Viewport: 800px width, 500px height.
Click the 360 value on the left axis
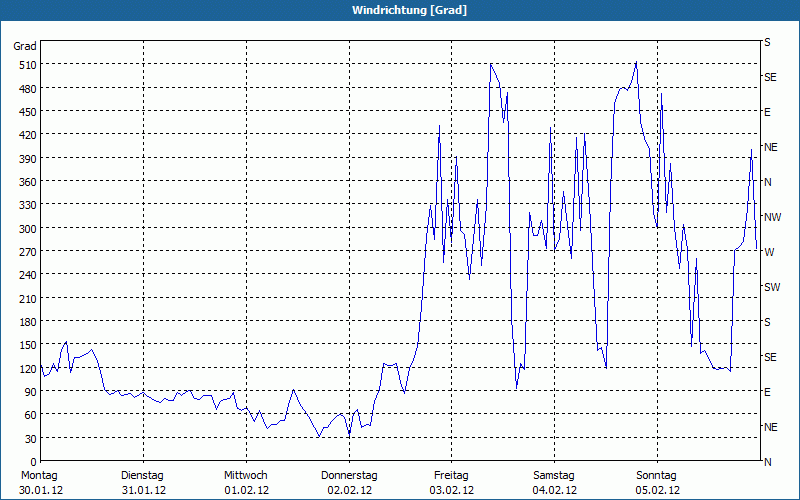click(25, 182)
